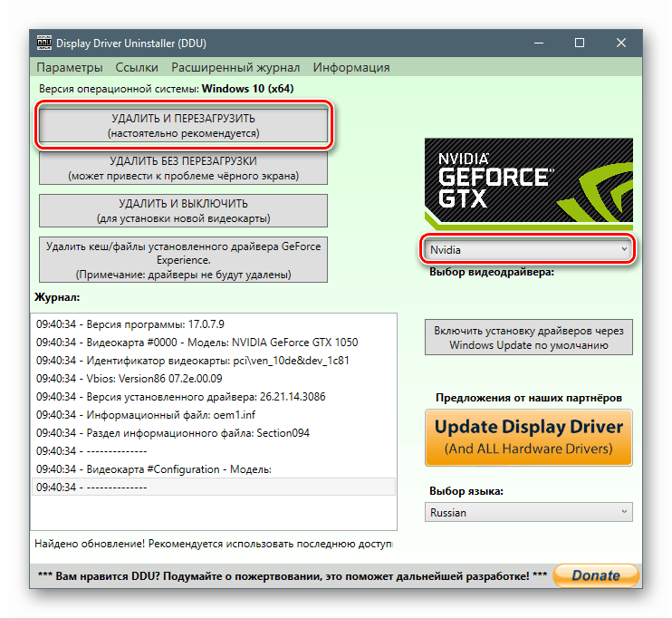Open the Расширенный журнал menu
The height and width of the screenshot is (618, 672).
[235, 67]
